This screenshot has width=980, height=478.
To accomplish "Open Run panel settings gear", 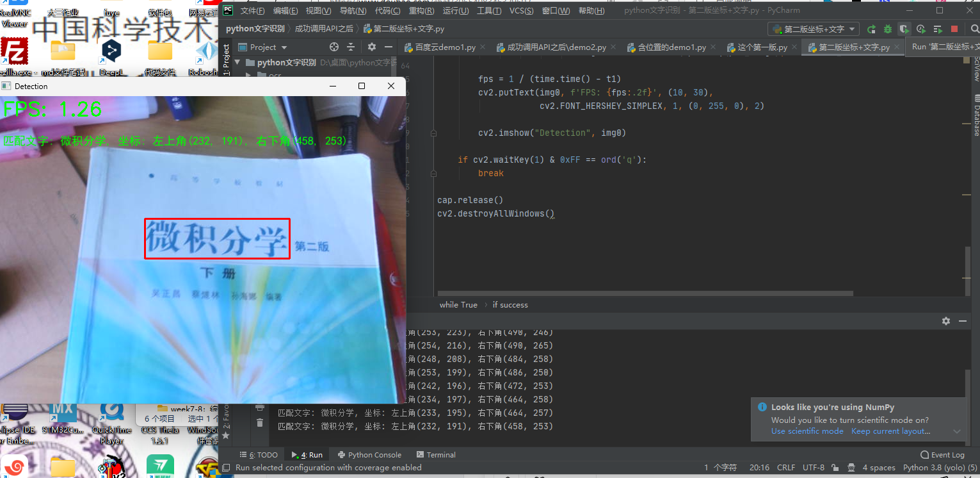I will [946, 321].
